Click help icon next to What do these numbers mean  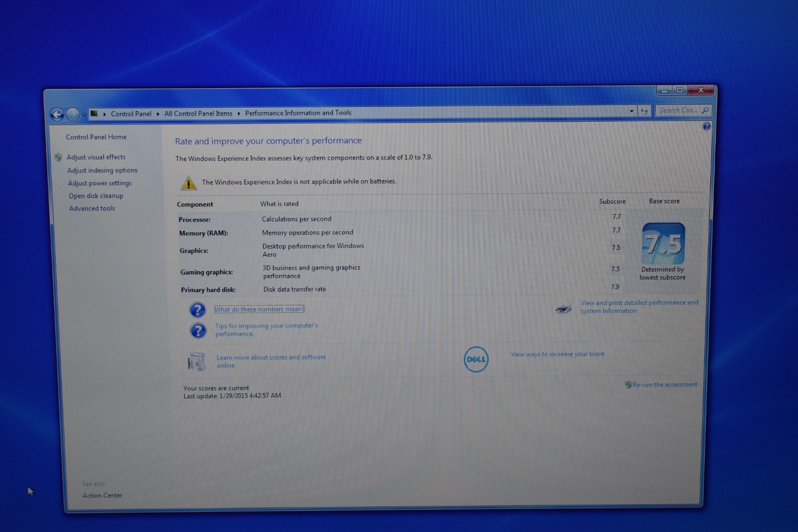point(198,310)
